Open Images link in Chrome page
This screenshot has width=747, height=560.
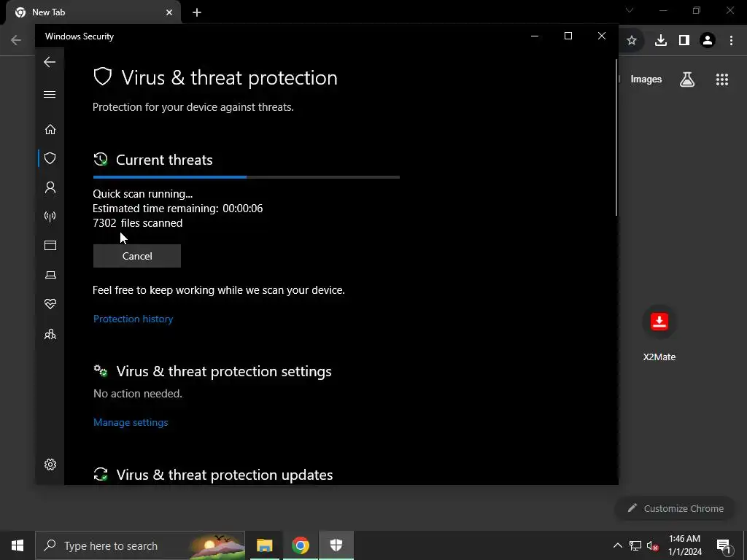[x=646, y=79]
